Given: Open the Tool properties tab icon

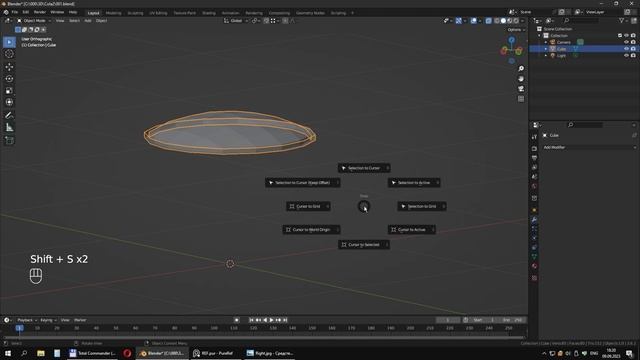Looking at the screenshot, I should coord(534,137).
